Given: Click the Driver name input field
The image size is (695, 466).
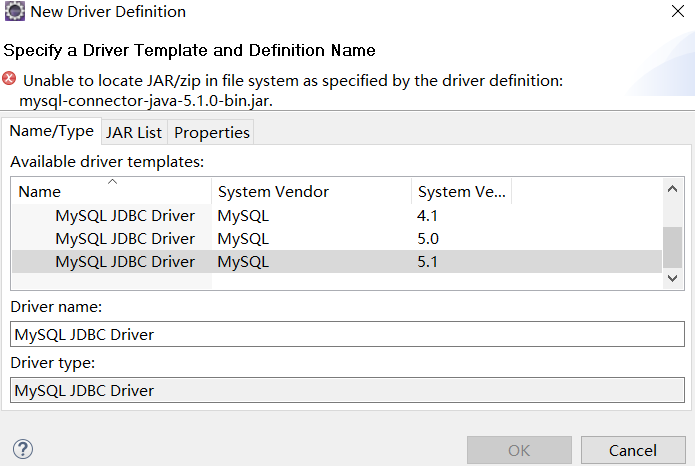Looking at the screenshot, I should [348, 334].
